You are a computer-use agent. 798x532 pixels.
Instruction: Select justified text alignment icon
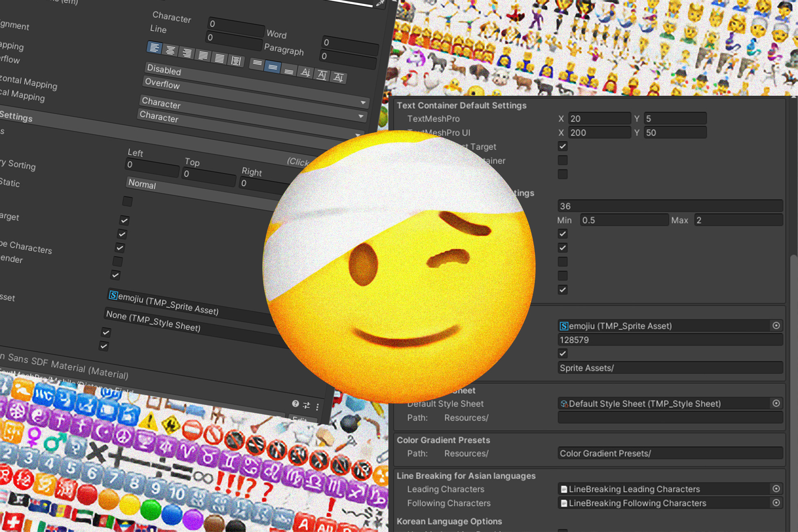pos(203,55)
